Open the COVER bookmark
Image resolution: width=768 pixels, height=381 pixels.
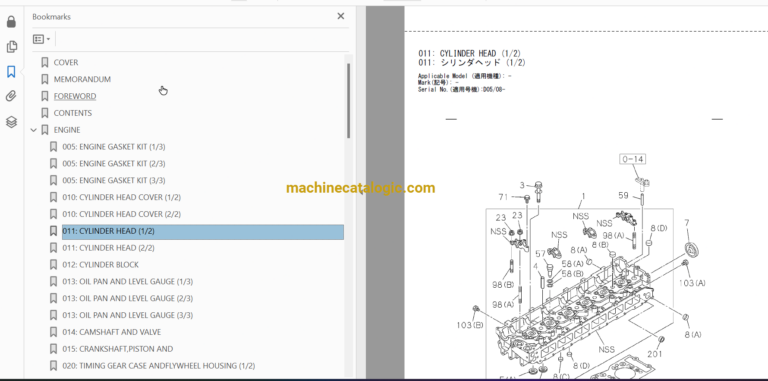[x=66, y=62]
